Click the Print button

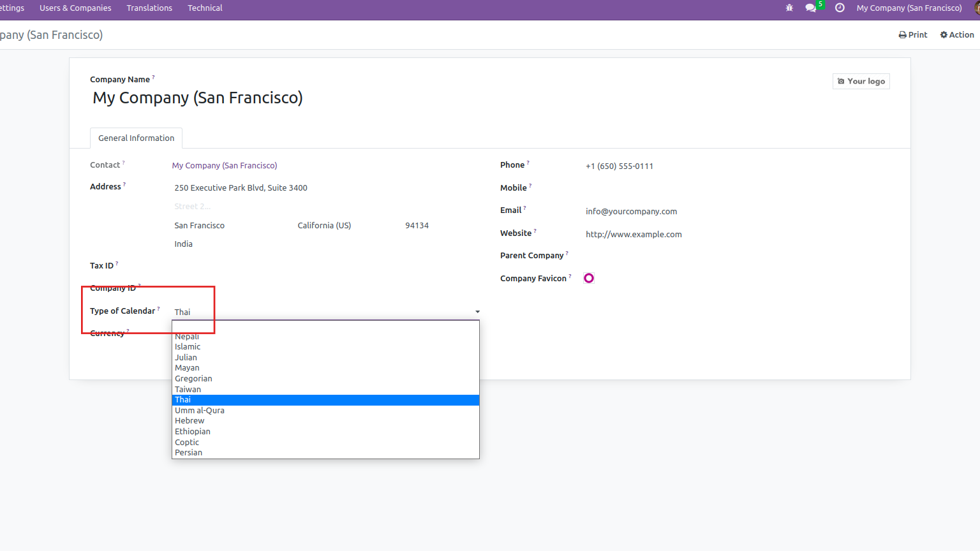click(913, 34)
